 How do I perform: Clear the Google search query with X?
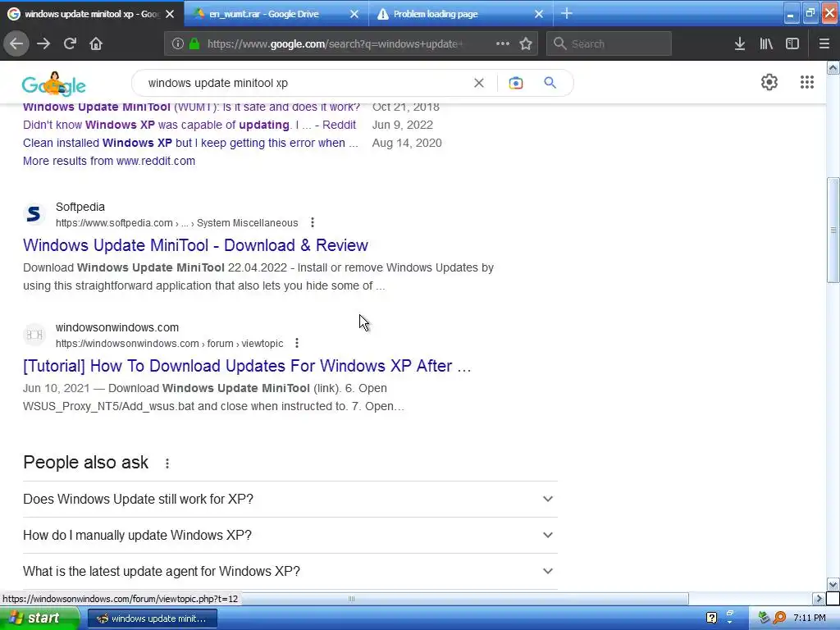[x=479, y=83]
